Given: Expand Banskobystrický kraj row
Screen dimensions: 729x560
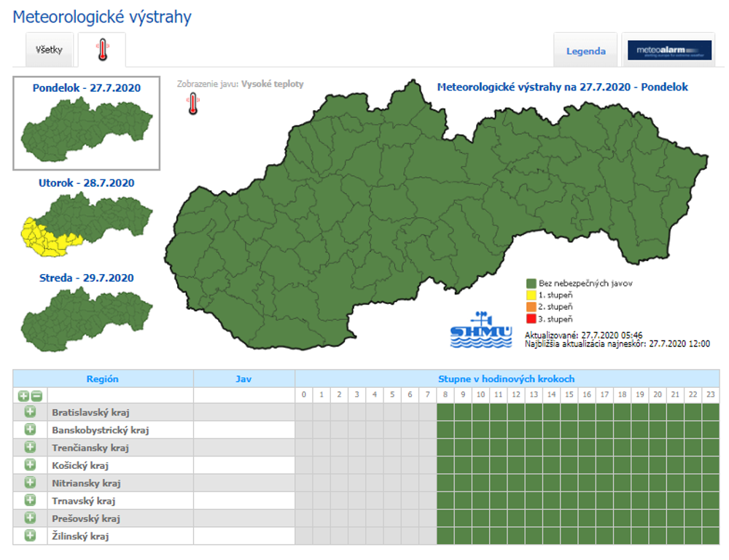Looking at the screenshot, I should [x=30, y=430].
